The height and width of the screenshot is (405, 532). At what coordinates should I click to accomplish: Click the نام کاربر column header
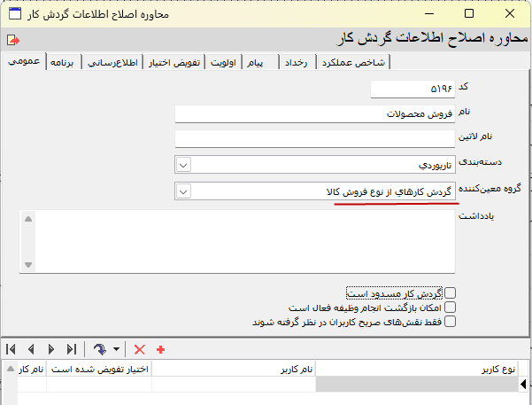point(234,368)
